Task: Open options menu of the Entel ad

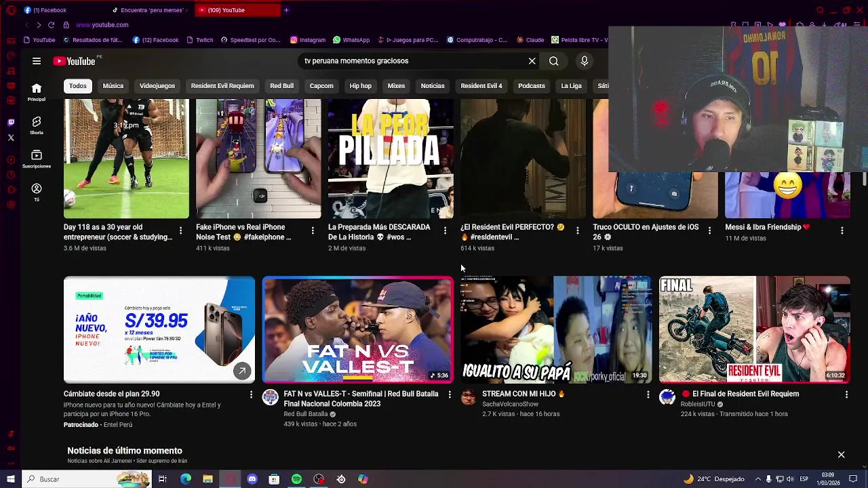Action: pos(251,394)
